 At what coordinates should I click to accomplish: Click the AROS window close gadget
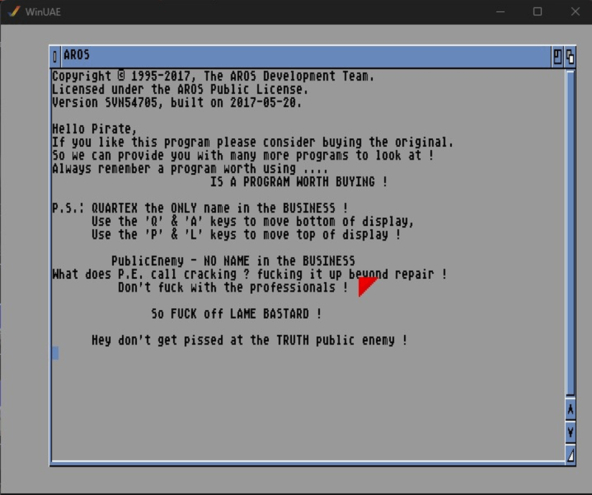coord(55,57)
